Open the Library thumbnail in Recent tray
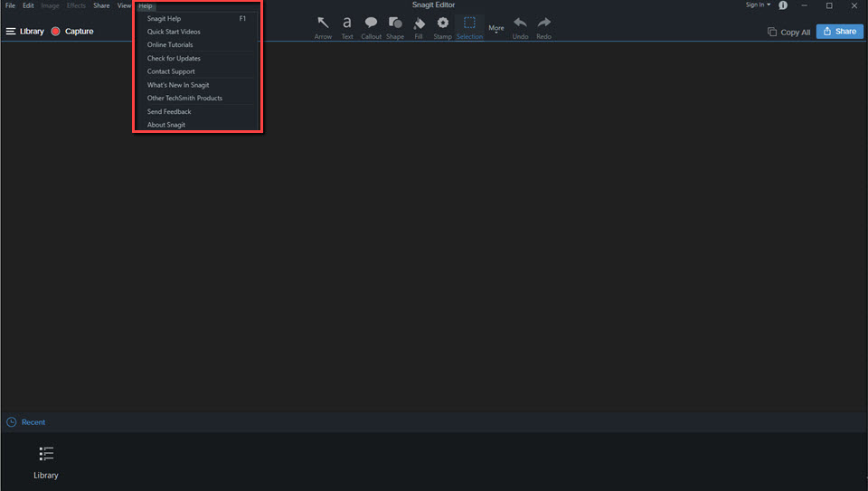Viewport: 868px width, 491px height. (x=46, y=460)
